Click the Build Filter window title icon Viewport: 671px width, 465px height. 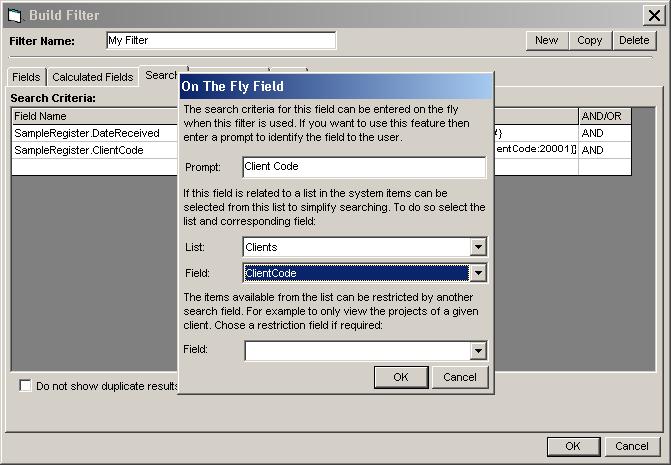(x=14, y=15)
